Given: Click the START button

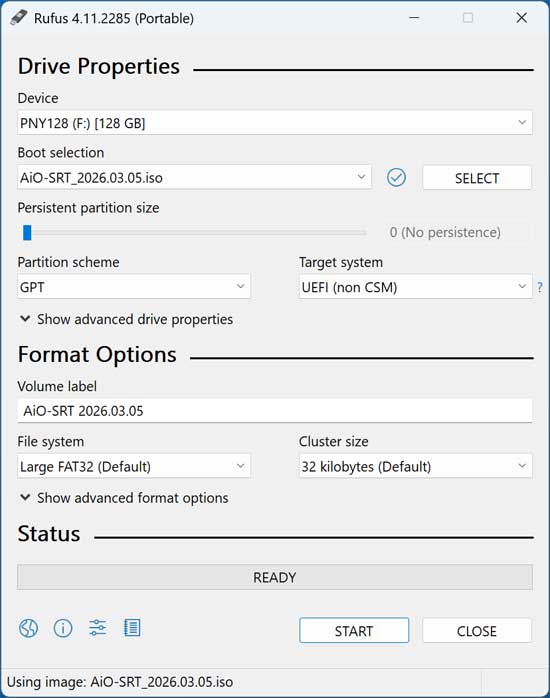Looking at the screenshot, I should coord(354,630).
